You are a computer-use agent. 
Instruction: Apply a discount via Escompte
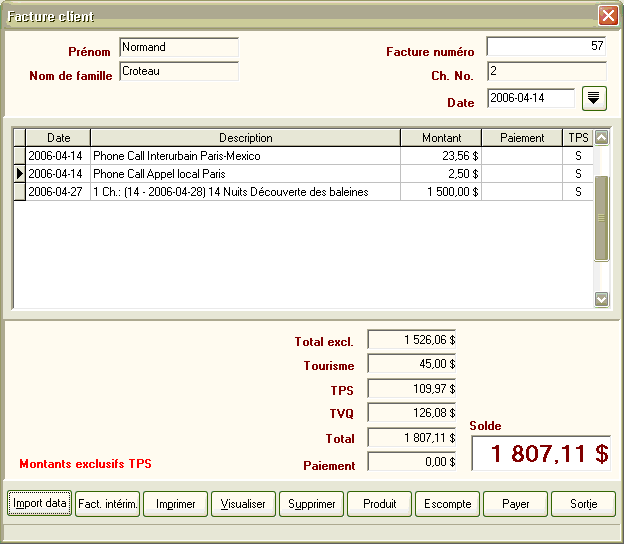(x=448, y=504)
